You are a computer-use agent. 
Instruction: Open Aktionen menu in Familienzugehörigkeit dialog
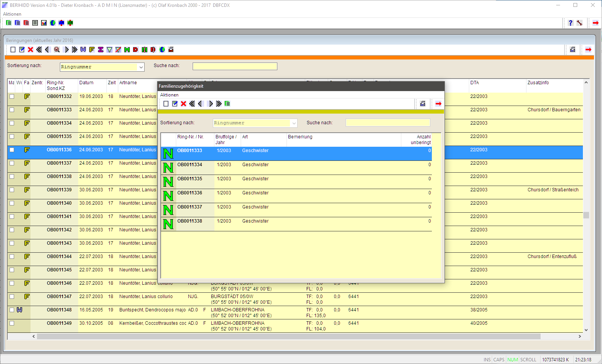click(169, 95)
